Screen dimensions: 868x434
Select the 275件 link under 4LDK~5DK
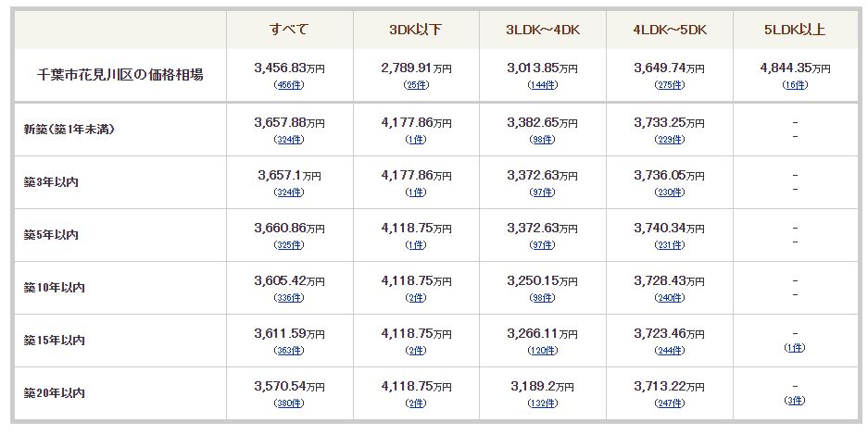point(669,85)
